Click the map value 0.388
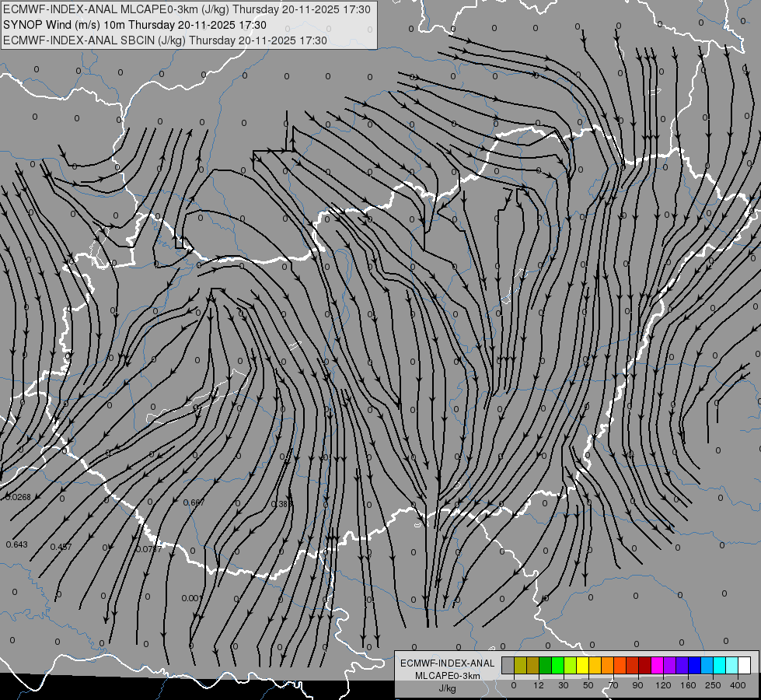 click(281, 504)
